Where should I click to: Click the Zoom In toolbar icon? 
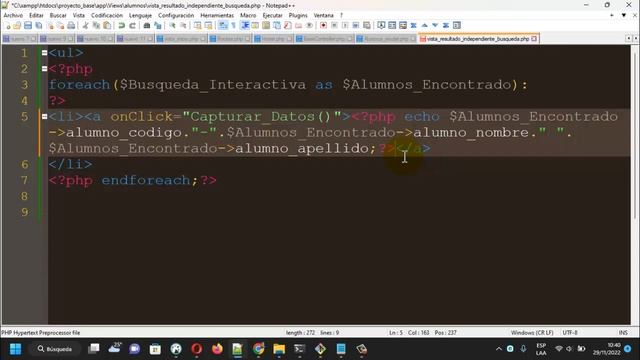click(172, 25)
